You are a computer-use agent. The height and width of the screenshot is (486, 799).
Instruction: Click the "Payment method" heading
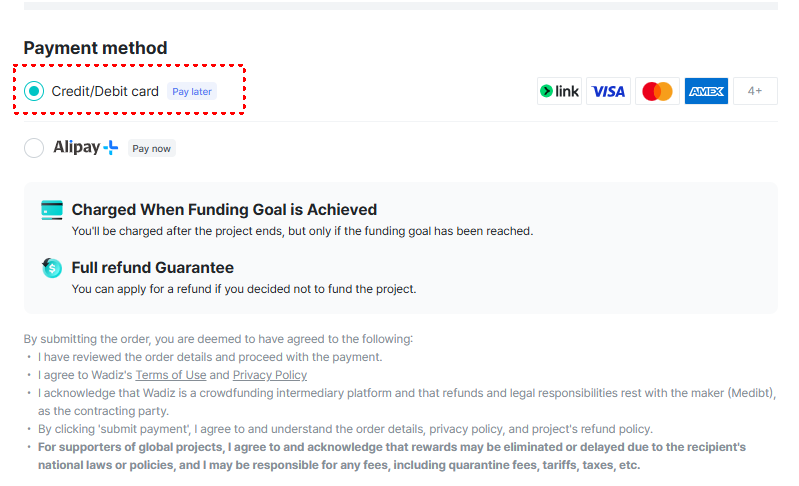click(x=95, y=48)
